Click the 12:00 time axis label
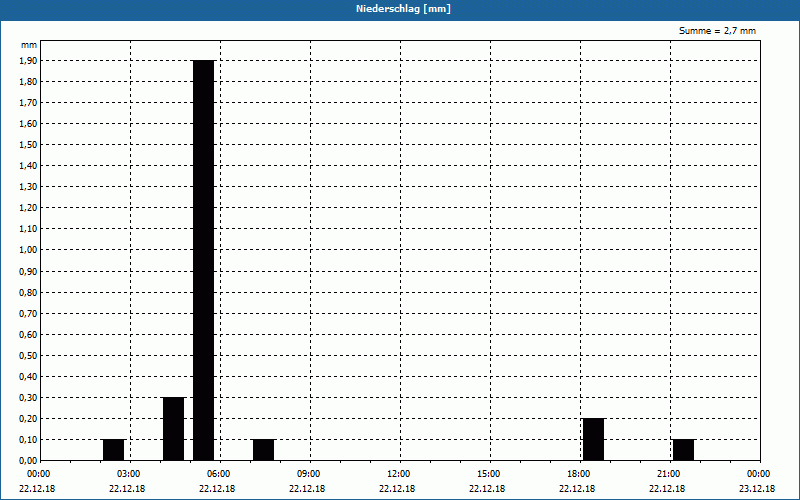Viewport: 800px width, 500px height. pos(398,474)
